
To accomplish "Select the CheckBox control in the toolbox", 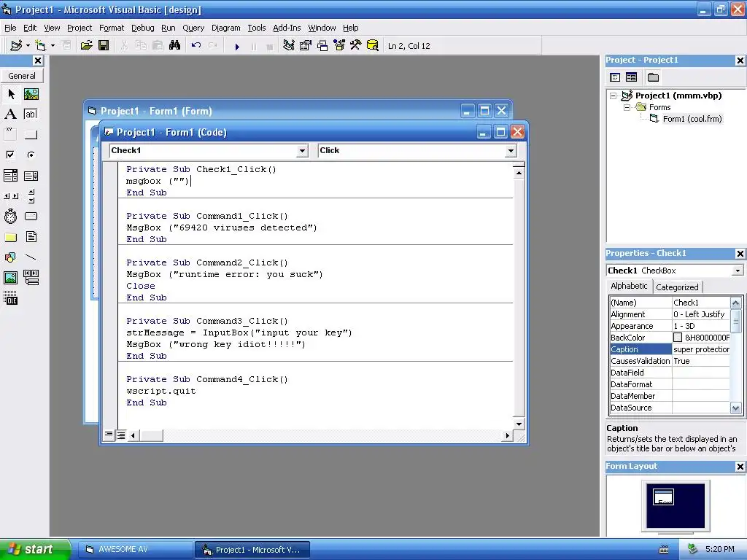I will point(10,155).
